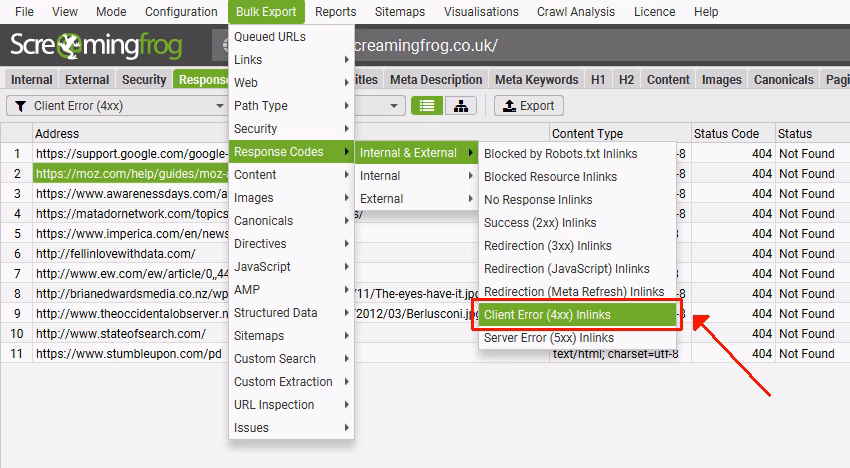Expand the External response codes submenu
Screen dimensions: 850x468
click(x=416, y=199)
